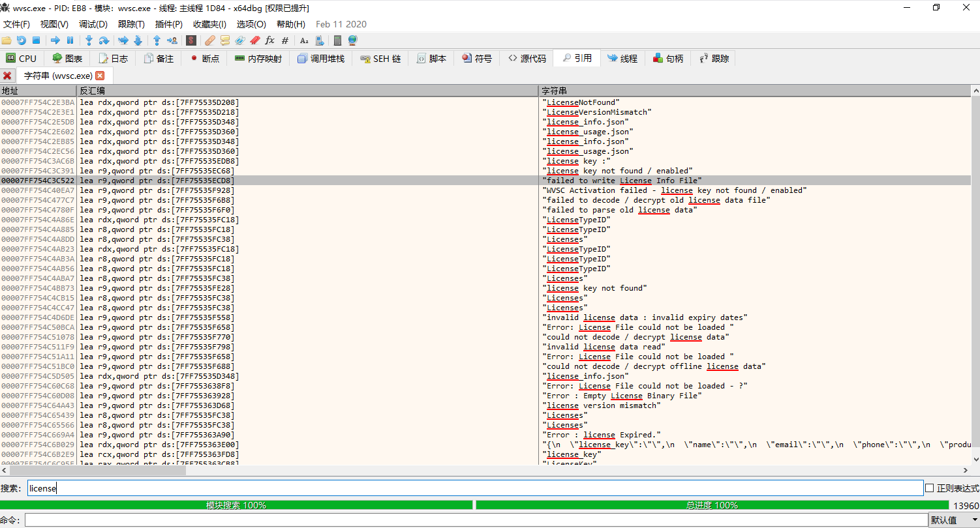The width and height of the screenshot is (980, 528).
Task: Close all reference tabs red X
Action: [7, 76]
